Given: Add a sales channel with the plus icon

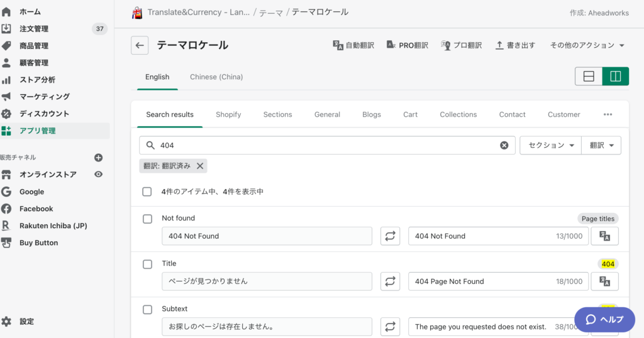Looking at the screenshot, I should point(98,158).
